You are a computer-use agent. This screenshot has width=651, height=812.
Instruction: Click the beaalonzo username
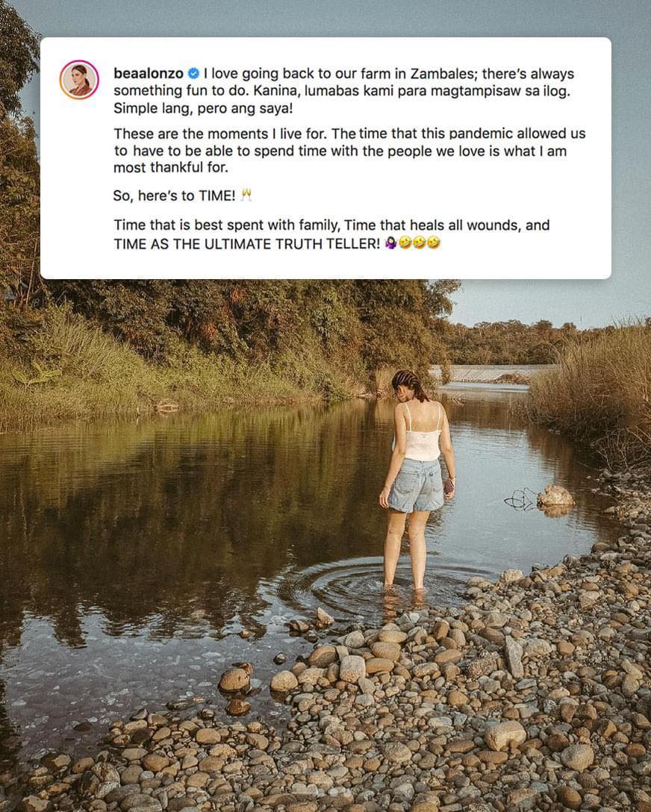click(x=149, y=74)
